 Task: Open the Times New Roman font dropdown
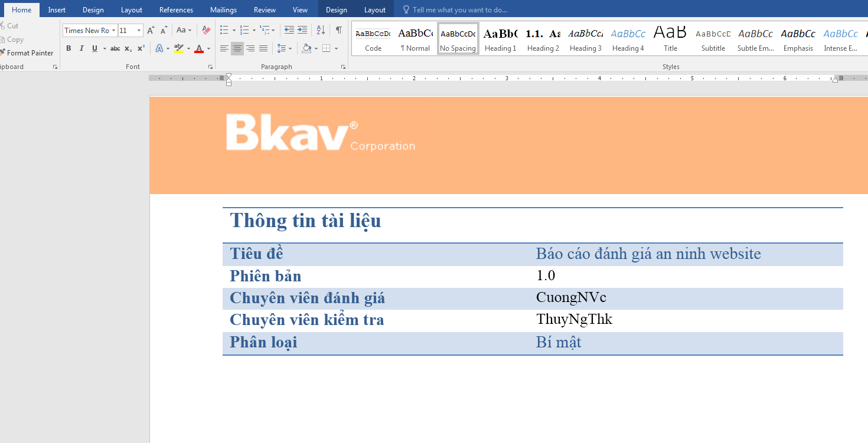[113, 31]
